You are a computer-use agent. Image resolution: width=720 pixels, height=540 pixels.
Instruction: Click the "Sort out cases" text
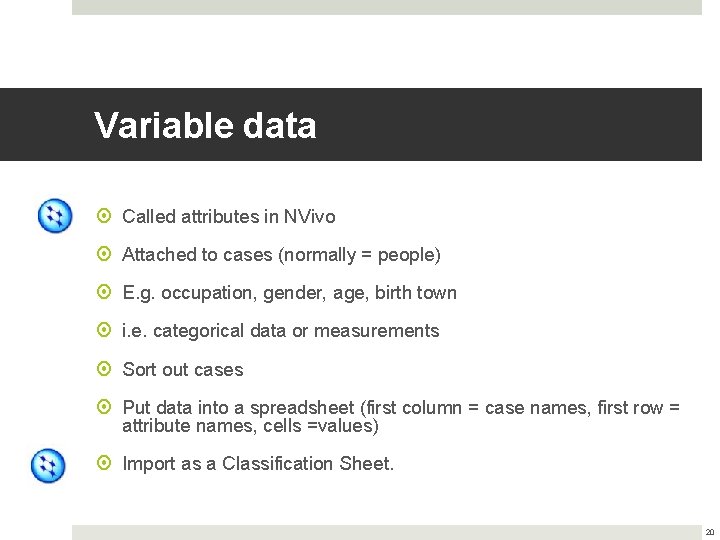point(182,370)
